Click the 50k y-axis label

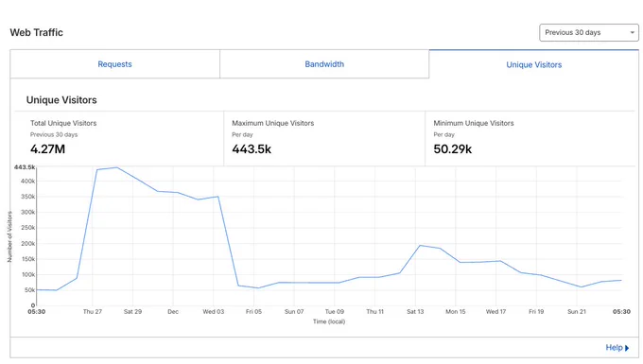click(29, 290)
